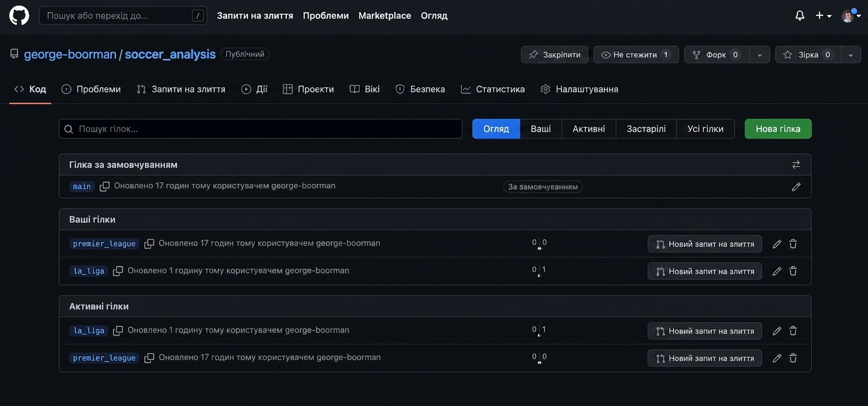
Task: Copy la_liga name in Активні гілки
Action: pyautogui.click(x=118, y=331)
